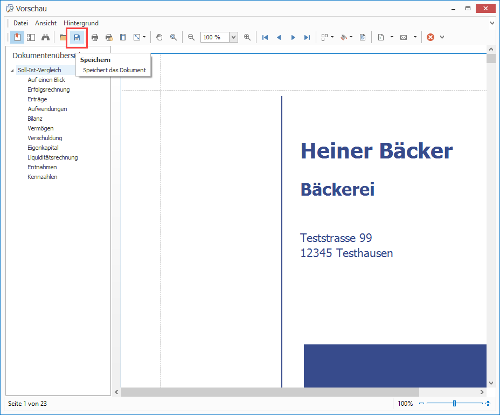Select Eigenkapital tree entry

(43, 147)
